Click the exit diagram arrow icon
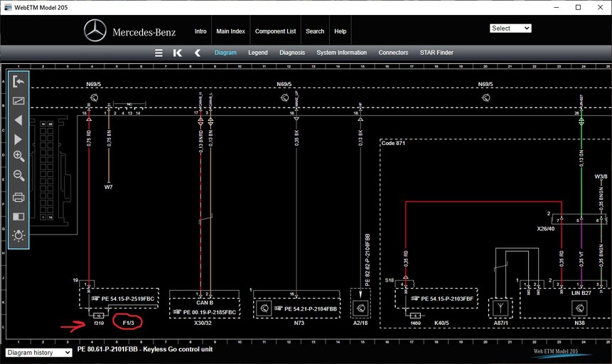Screen dimensions: 612x364 click(18, 82)
